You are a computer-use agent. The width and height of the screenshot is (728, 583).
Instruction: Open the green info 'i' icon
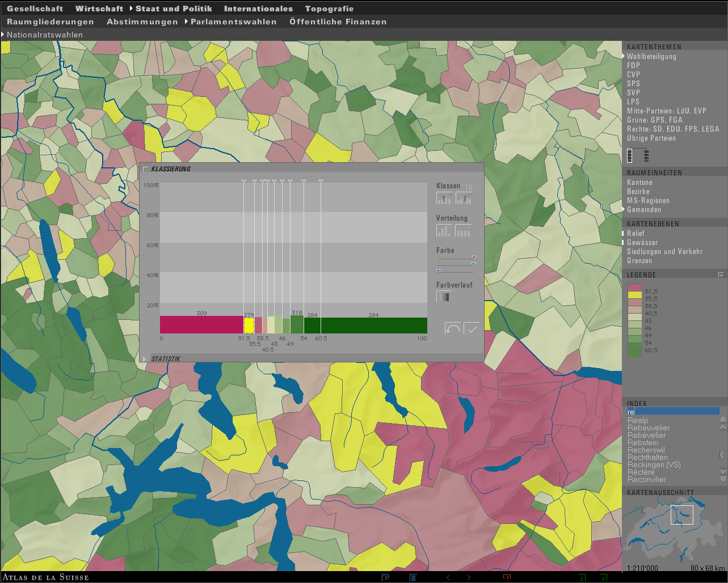coord(582,577)
